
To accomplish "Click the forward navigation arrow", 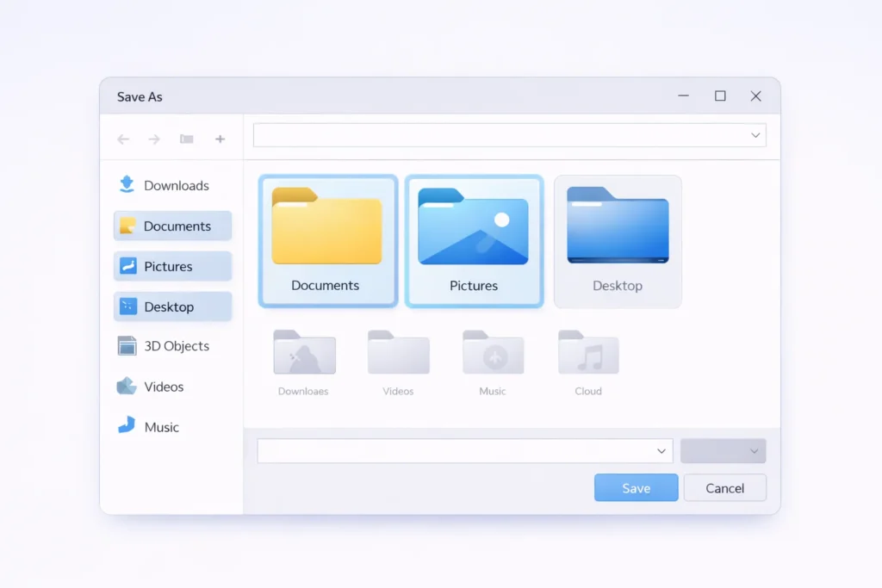I will pyautogui.click(x=153, y=138).
